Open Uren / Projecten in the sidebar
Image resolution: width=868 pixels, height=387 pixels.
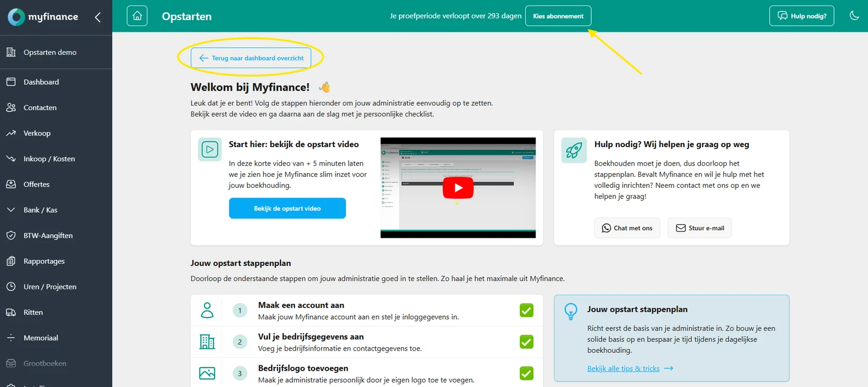[x=56, y=286]
